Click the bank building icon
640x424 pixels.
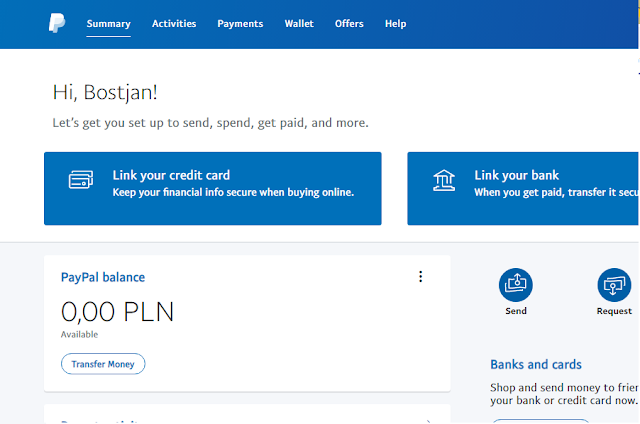click(x=444, y=180)
